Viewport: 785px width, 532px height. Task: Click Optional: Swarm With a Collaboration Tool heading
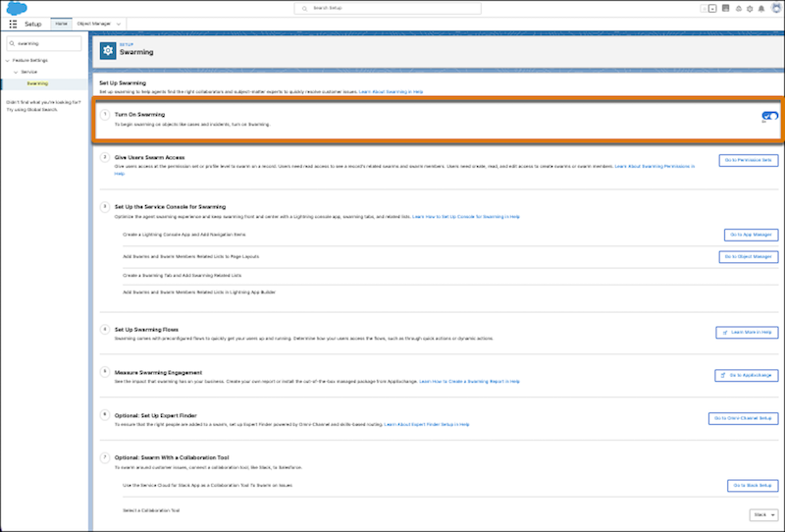point(172,457)
